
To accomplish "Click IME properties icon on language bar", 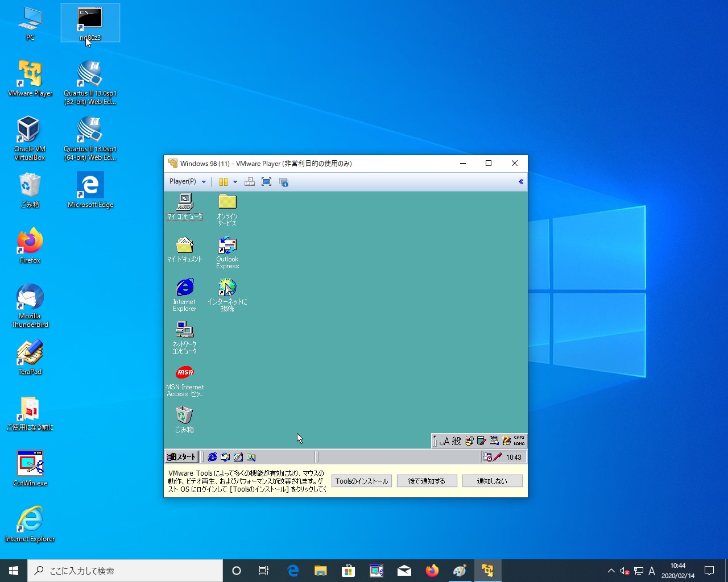I will click(494, 441).
